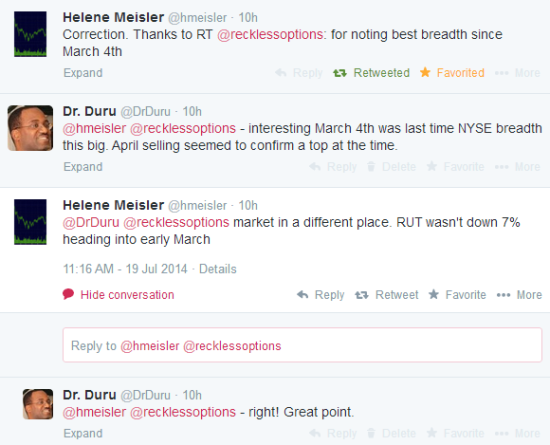This screenshot has height=445, width=550.
Task: Click the Reply arrow icon on highlighted tweet
Action: 302,295
